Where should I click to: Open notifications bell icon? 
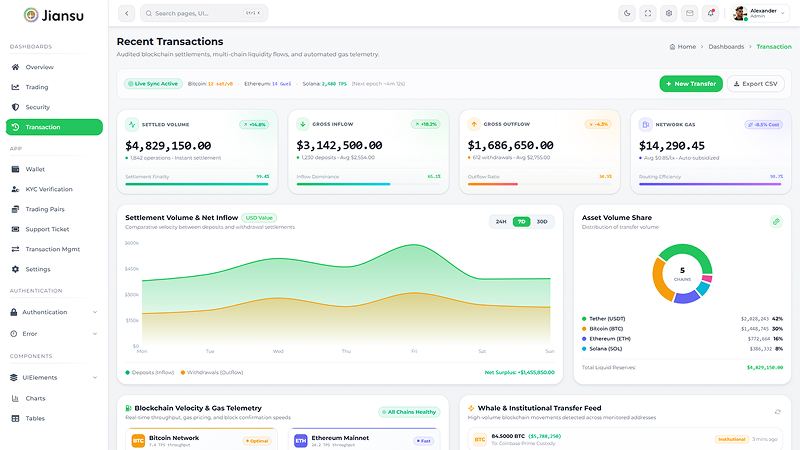point(711,13)
